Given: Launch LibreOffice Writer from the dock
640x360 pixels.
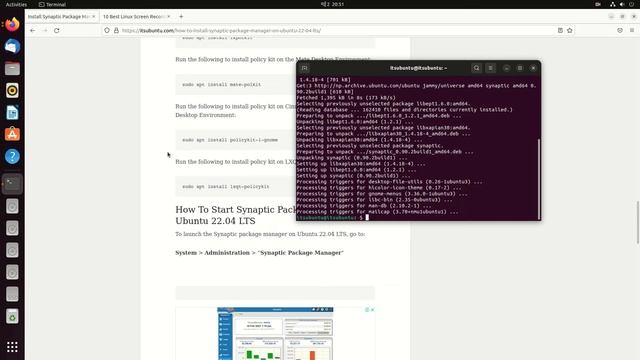Looking at the screenshot, I should tap(12, 113).
